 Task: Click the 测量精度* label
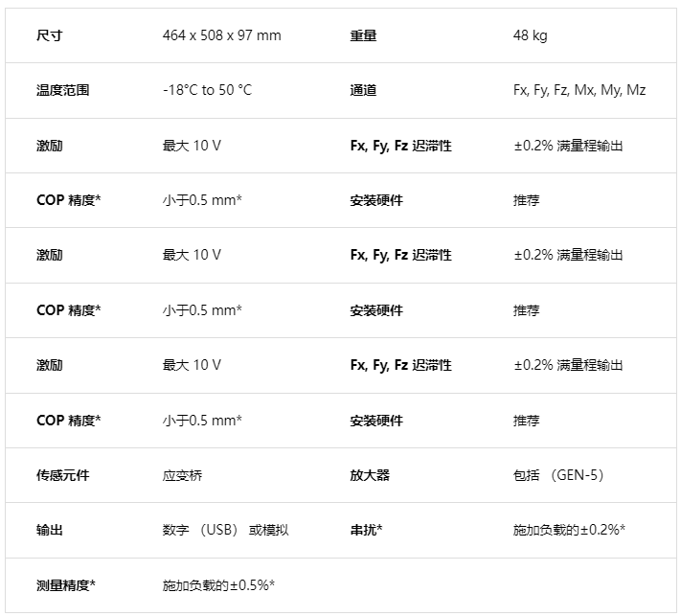66,585
